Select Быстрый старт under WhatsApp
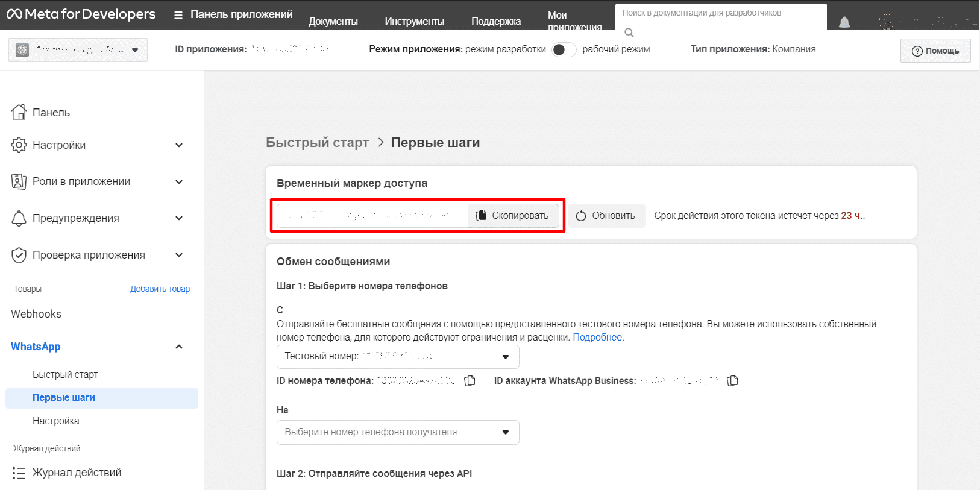Image resolution: width=980 pixels, height=490 pixels. (x=65, y=374)
